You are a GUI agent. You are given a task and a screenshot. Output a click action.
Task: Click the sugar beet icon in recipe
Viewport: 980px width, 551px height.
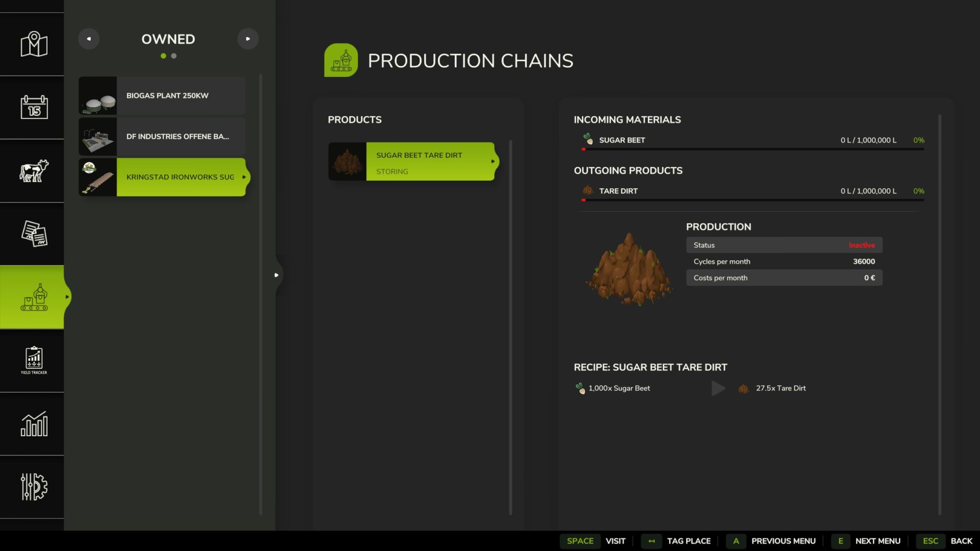pos(580,388)
